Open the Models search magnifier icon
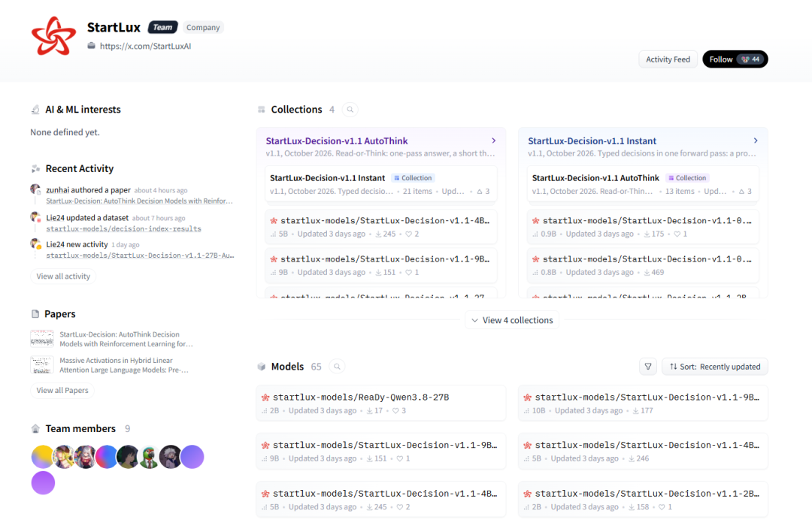 [x=337, y=367]
